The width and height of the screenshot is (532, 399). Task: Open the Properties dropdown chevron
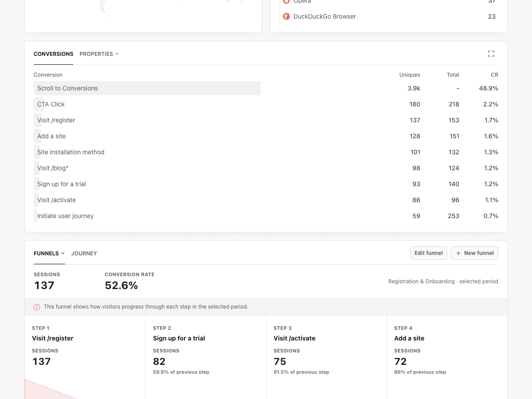coord(117,54)
